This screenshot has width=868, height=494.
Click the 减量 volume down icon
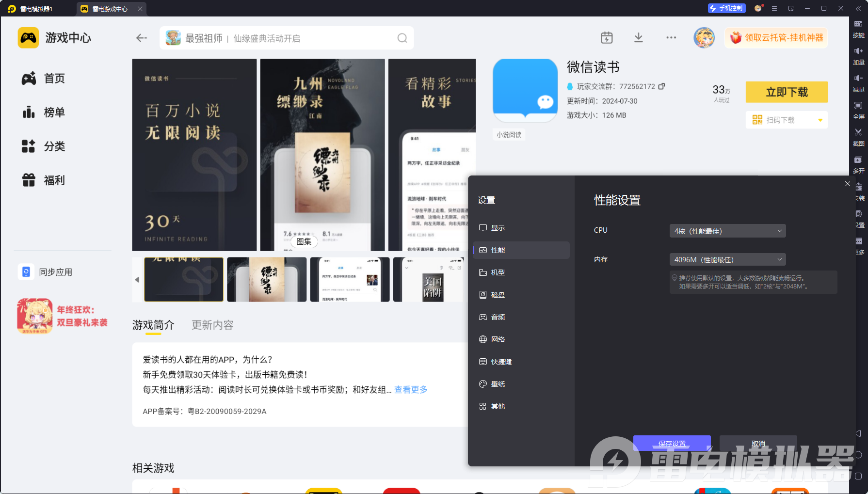pos(858,78)
